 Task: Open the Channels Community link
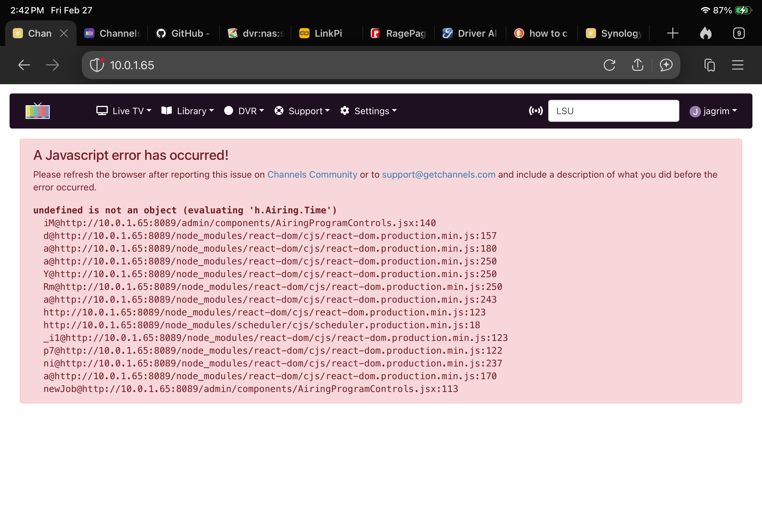point(312,174)
